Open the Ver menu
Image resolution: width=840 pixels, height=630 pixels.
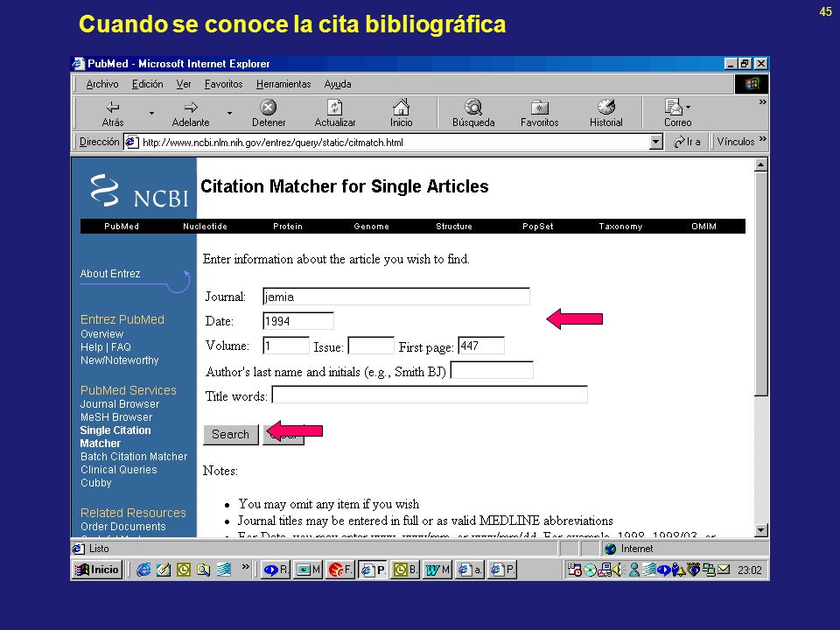coord(184,84)
